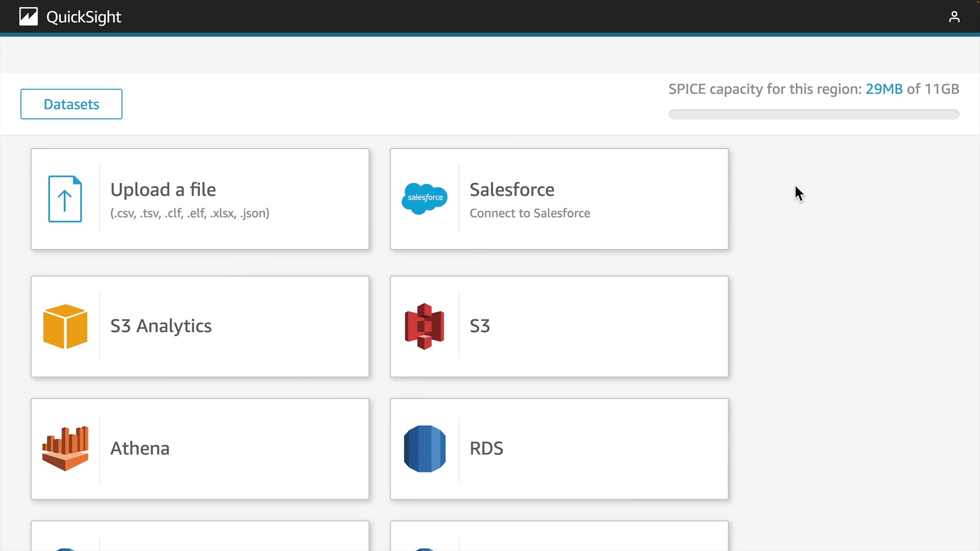Click the Salesforce cloud logo icon
Image resolution: width=980 pixels, height=551 pixels.
(x=425, y=198)
